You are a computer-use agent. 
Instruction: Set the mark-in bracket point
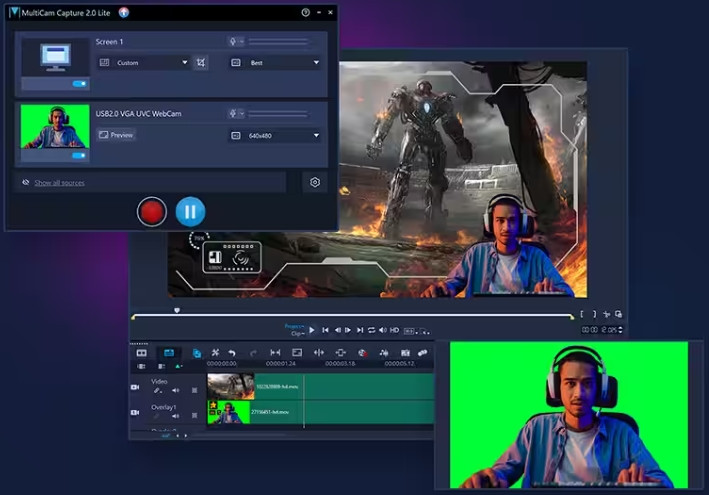(x=582, y=314)
